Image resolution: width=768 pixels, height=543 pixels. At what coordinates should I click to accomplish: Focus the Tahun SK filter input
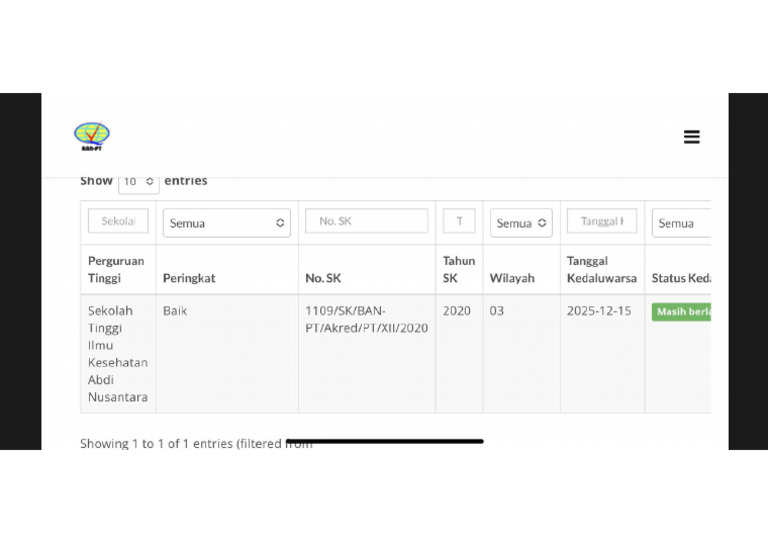(459, 221)
